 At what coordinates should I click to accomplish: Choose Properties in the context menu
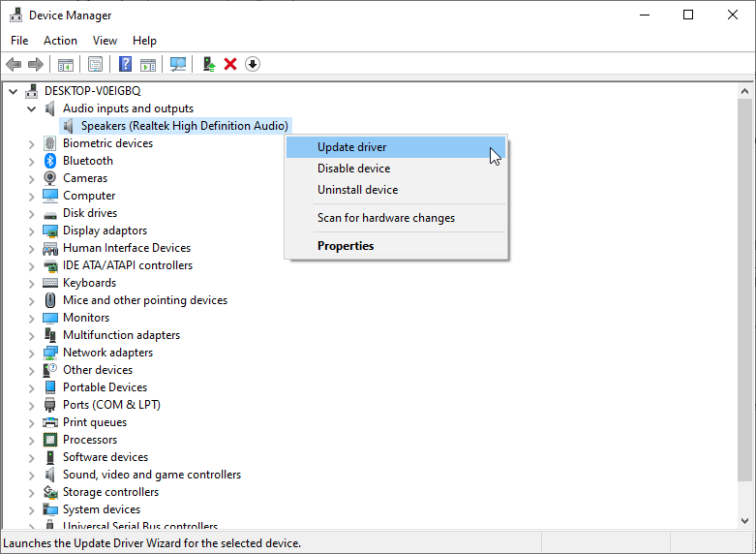(346, 246)
